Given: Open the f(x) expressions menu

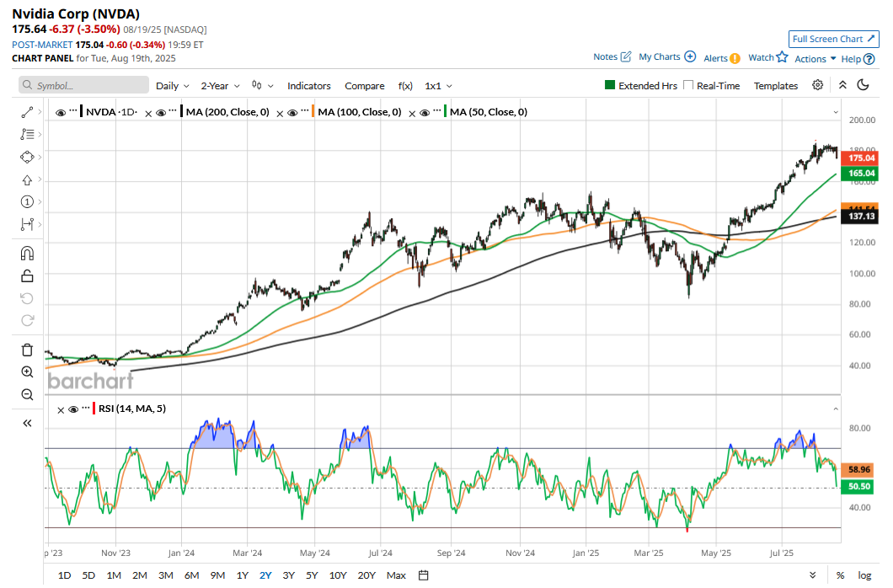Looking at the screenshot, I should pos(405,86).
